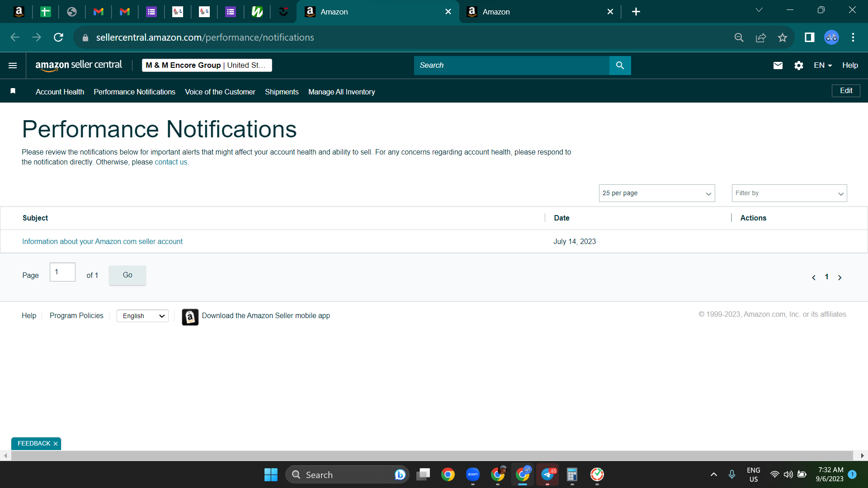
Task: Open the top-right Help link
Action: (x=850, y=66)
